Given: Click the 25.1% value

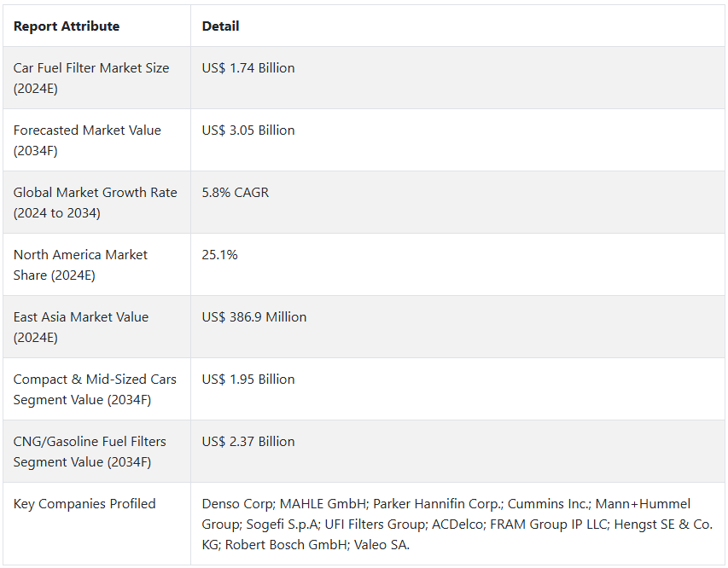Looking at the screenshot, I should [x=219, y=255].
